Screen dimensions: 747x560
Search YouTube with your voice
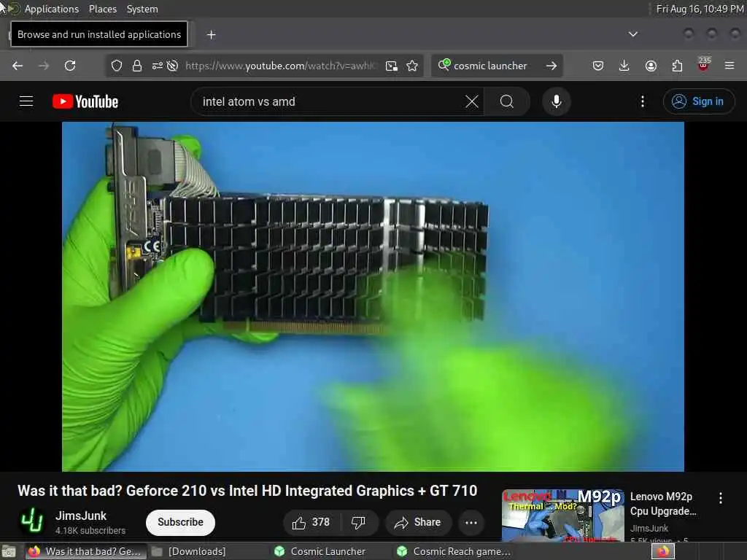556,101
